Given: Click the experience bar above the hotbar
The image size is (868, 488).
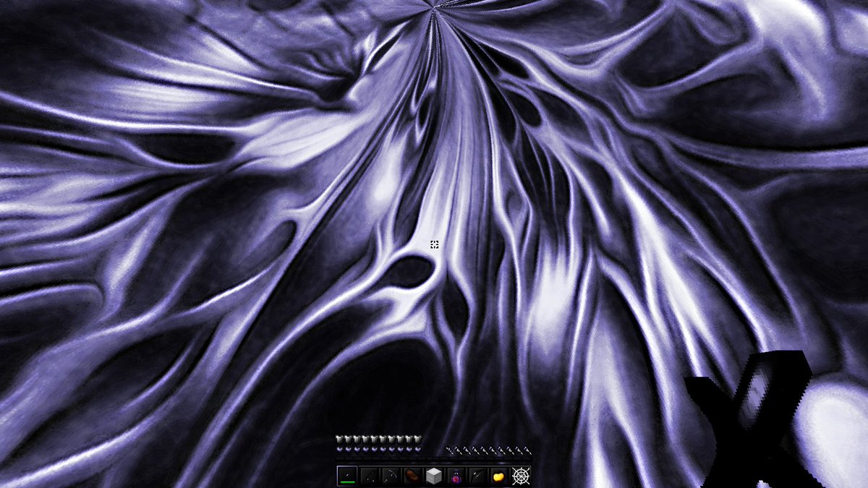Looking at the screenshot, I should (434, 459).
